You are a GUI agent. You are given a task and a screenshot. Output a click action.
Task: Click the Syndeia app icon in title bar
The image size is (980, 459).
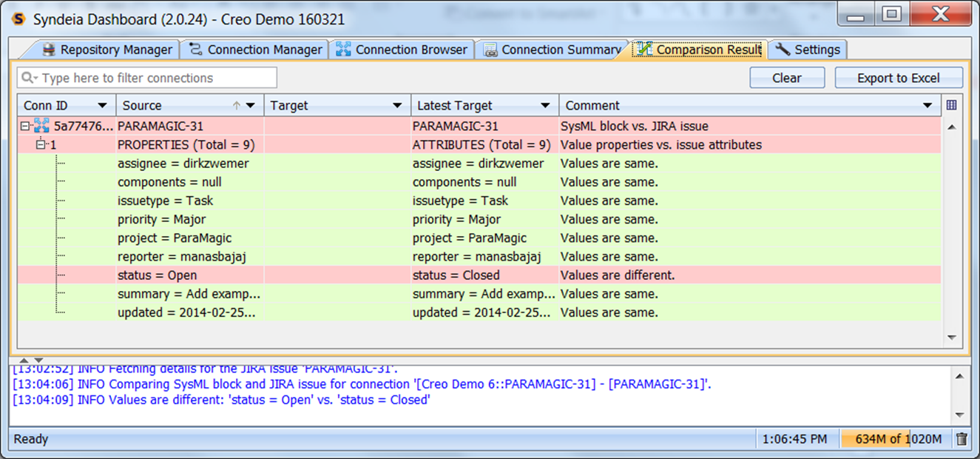[19, 19]
